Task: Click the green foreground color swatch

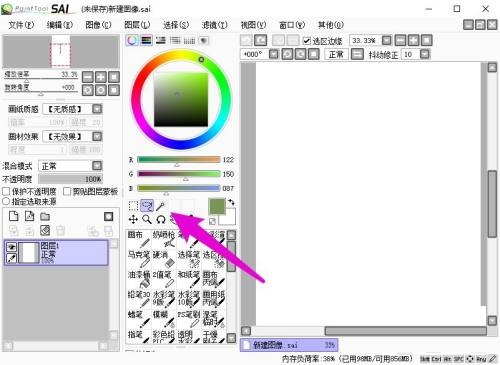Action: 217,206
